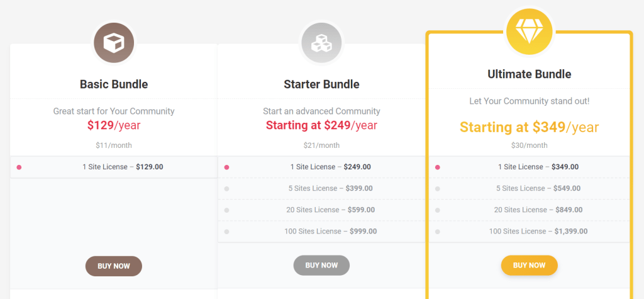Choose Ultimate 20 Sites License $849.00 option
The height and width of the screenshot is (299, 644).
click(530, 210)
